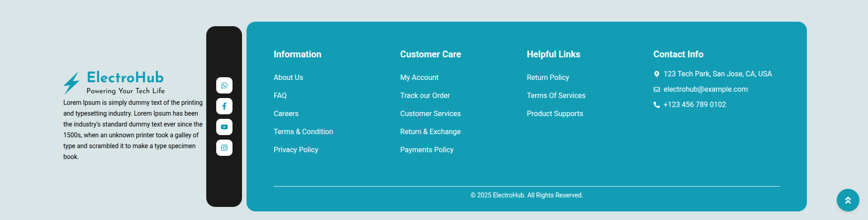The width and height of the screenshot is (868, 220).
Task: Open the Instagram social icon
Action: click(x=224, y=148)
